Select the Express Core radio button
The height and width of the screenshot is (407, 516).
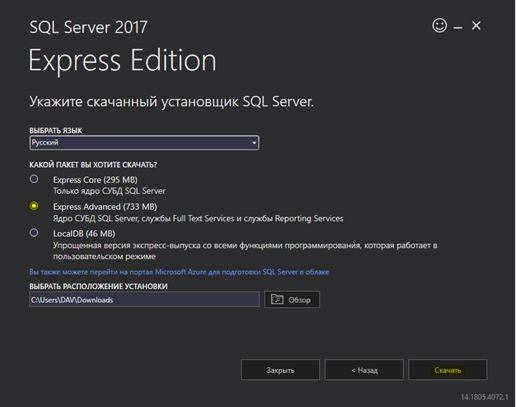coord(34,179)
